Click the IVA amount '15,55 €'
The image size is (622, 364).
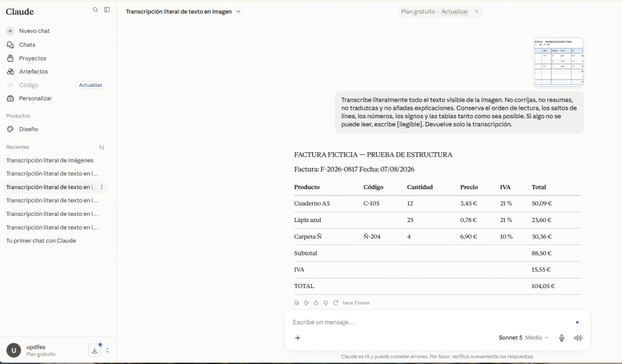click(541, 270)
